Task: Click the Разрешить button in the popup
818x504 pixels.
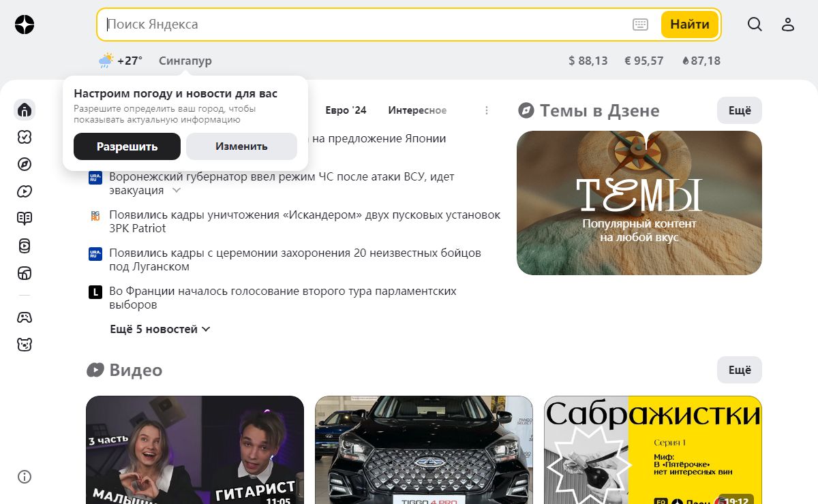Action: tap(127, 146)
